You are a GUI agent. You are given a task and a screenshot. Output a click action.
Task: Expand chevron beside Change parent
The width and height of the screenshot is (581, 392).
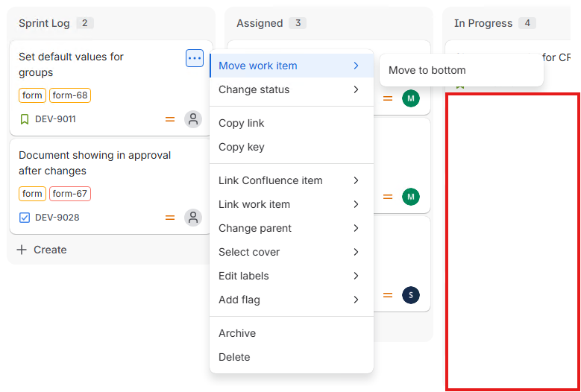356,228
